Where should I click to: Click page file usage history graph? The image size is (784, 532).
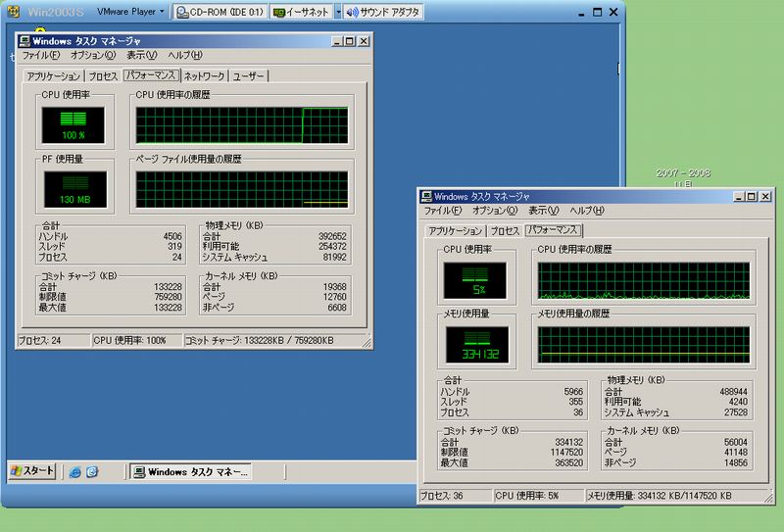coord(242,189)
